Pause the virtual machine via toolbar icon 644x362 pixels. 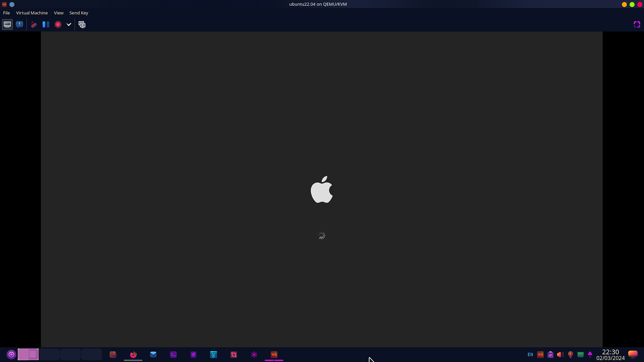46,24
